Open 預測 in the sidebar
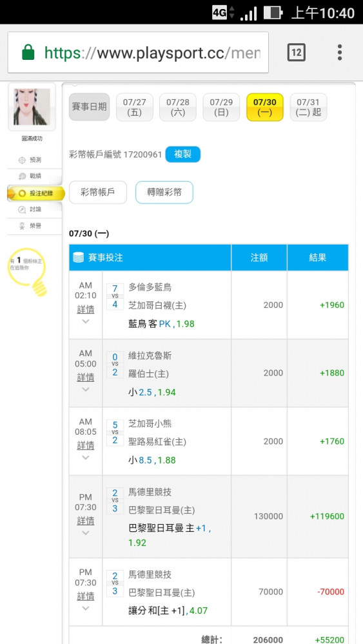The width and height of the screenshot is (363, 644). 31,160
